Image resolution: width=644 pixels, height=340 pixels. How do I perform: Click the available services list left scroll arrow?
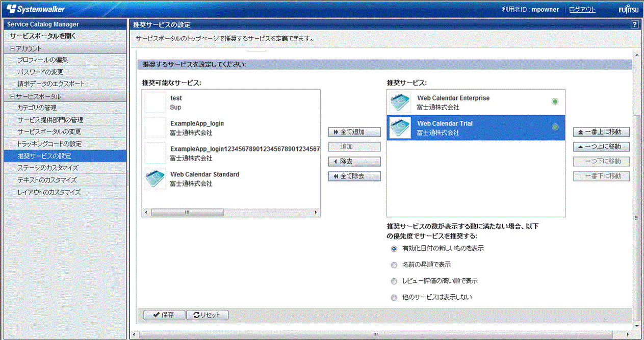(x=146, y=213)
